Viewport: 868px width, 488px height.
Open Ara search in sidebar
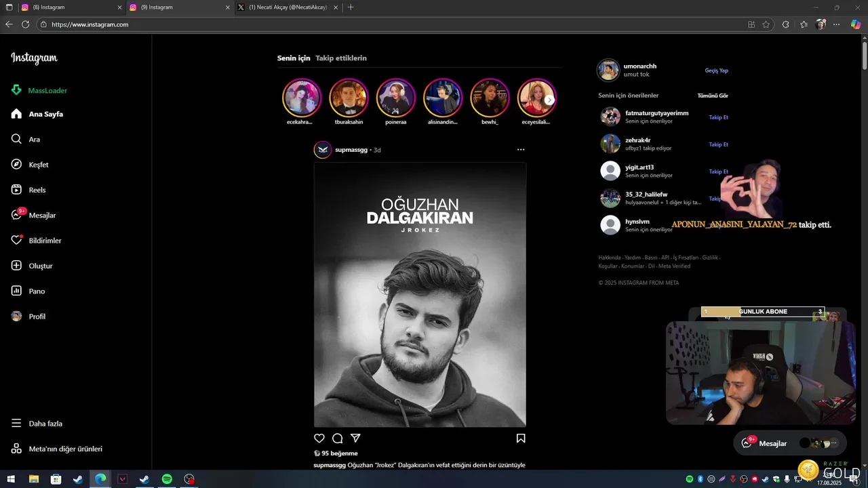click(26, 139)
